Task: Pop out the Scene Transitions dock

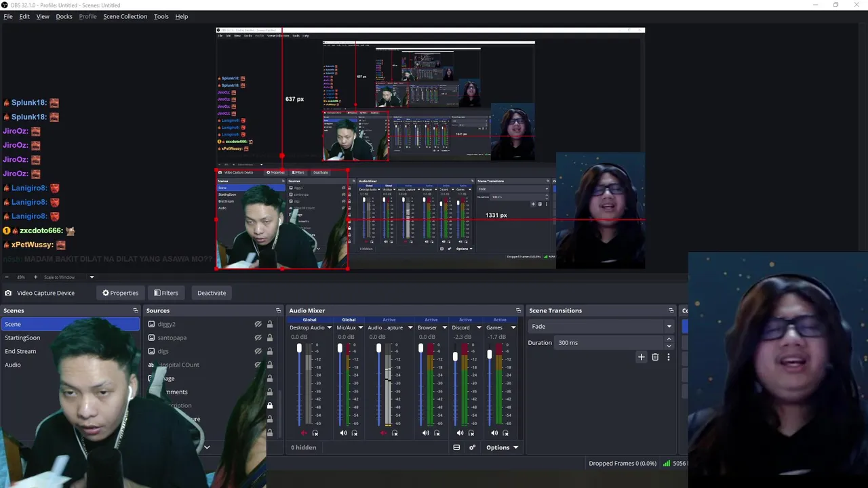Action: (671, 310)
